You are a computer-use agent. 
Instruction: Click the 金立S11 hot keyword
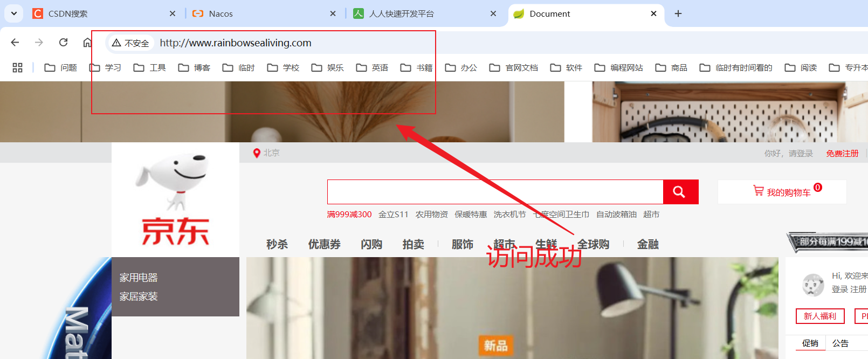tap(394, 215)
